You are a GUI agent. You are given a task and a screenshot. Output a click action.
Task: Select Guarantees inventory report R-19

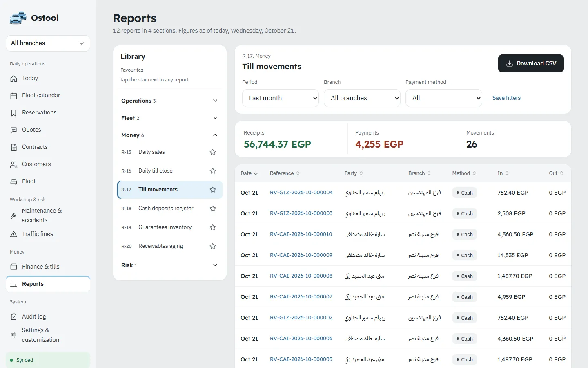165,227
